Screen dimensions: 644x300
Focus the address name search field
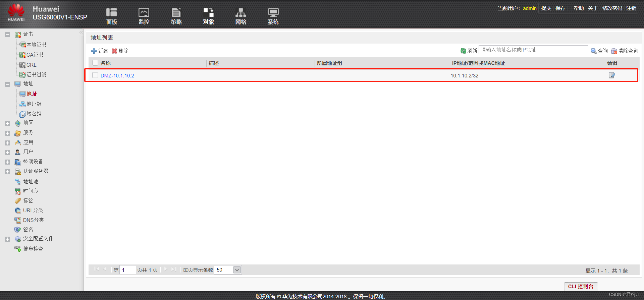[x=533, y=50]
